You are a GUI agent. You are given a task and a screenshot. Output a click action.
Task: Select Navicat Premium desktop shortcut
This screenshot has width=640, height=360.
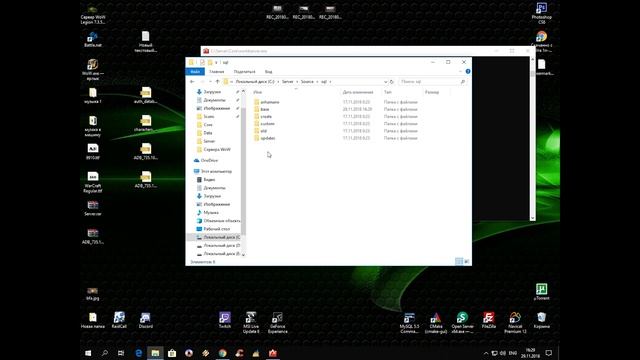515,323
